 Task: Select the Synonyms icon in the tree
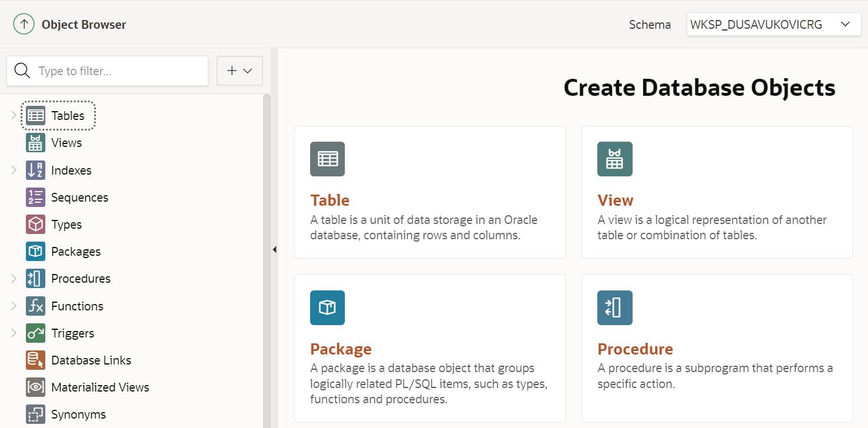pyautogui.click(x=35, y=414)
